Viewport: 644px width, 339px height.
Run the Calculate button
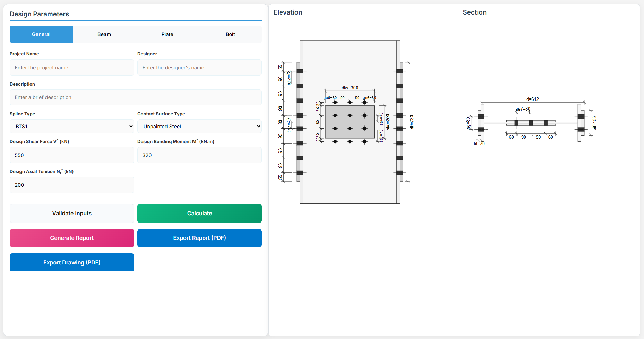199,214
